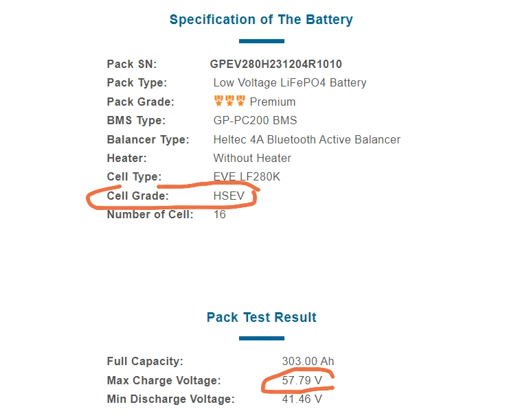Click the Number of Cell value 16
518x420 pixels.
pyautogui.click(x=220, y=214)
